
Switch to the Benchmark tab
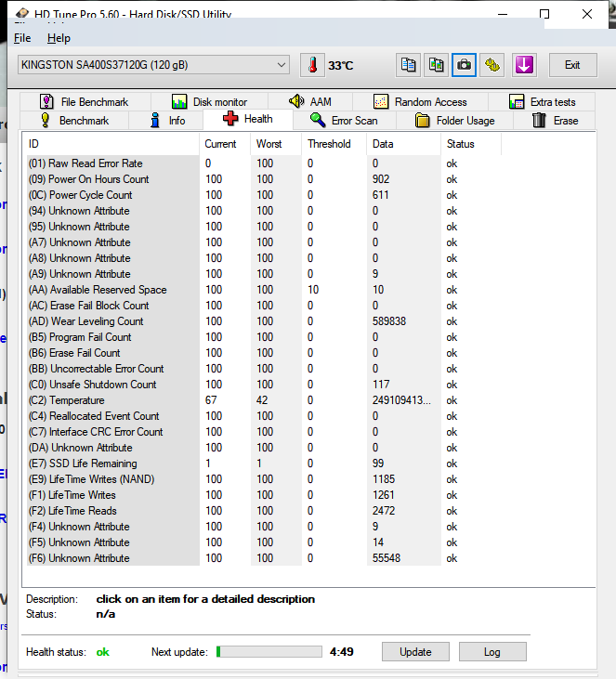click(x=74, y=121)
